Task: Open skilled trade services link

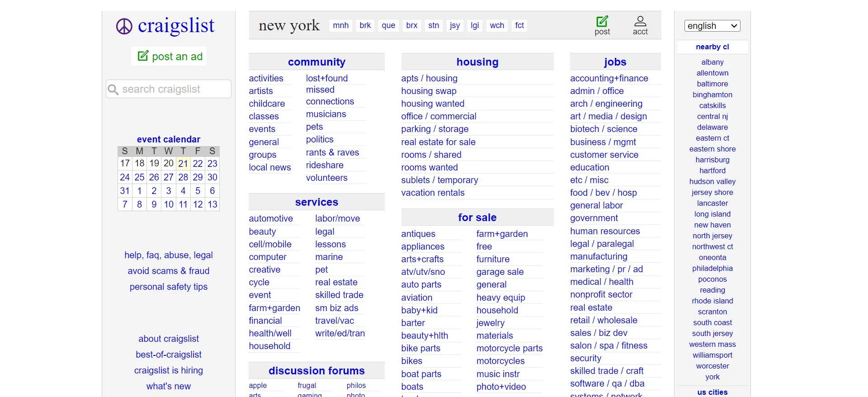Action: tap(339, 295)
